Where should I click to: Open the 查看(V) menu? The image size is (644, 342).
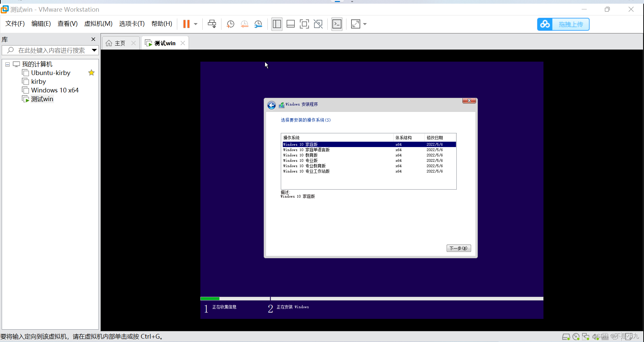coord(67,24)
